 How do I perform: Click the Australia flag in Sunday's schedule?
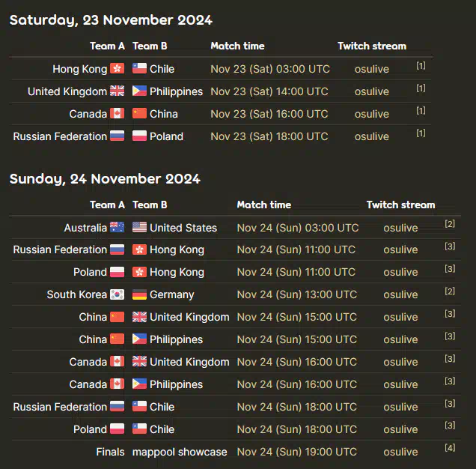[x=117, y=227]
